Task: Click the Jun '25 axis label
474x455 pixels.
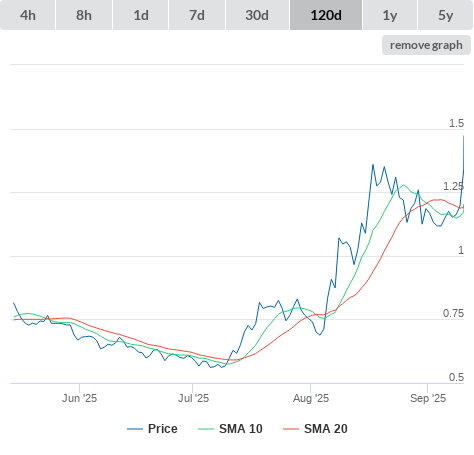Action: (79, 398)
